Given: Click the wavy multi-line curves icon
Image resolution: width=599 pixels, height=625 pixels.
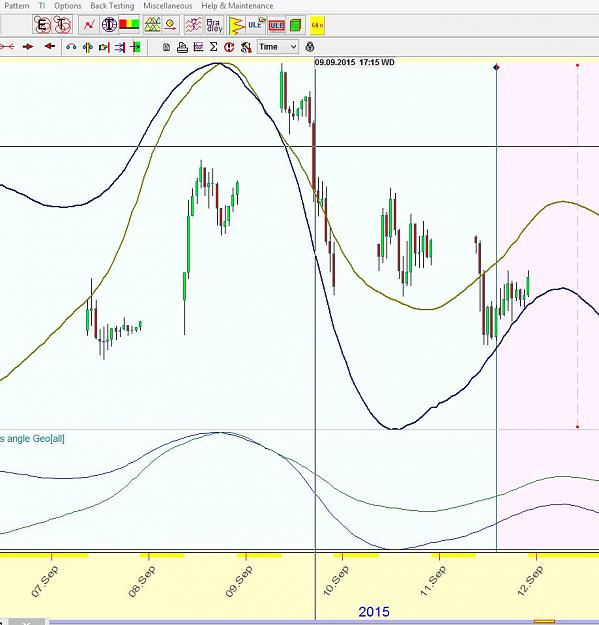Looking at the screenshot, I should (194, 25).
